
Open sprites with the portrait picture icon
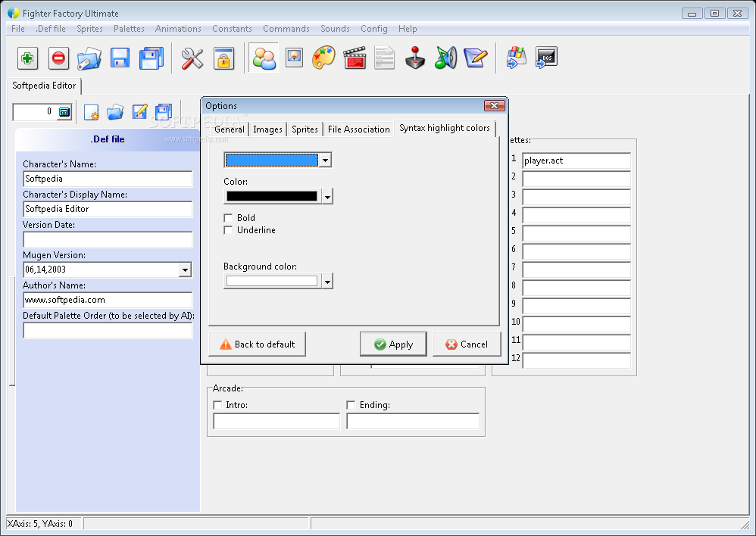point(294,58)
